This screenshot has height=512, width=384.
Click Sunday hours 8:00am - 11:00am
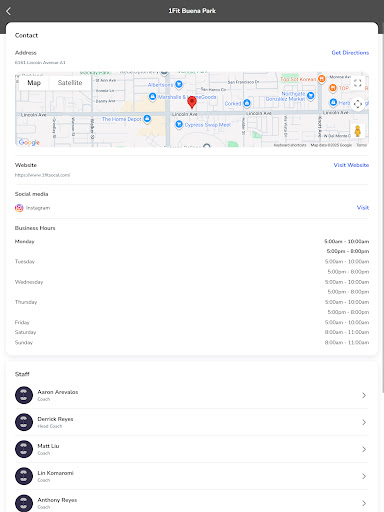click(x=347, y=342)
